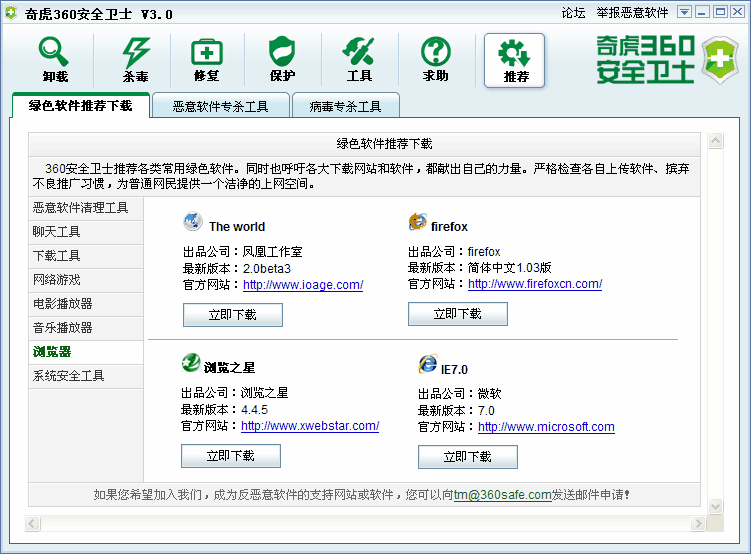This screenshot has width=751, height=554.
Task: Open the 工具 wrench tools section
Action: [359, 59]
